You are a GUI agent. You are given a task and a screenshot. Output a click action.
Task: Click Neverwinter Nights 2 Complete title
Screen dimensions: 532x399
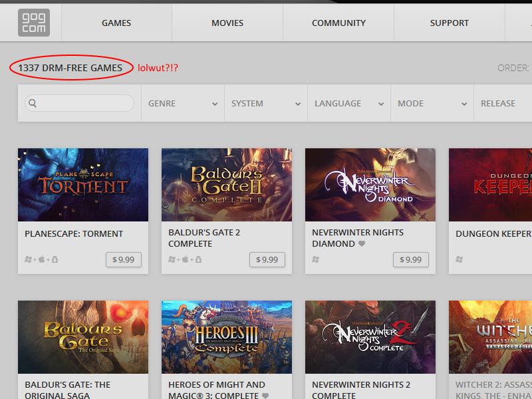click(361, 390)
